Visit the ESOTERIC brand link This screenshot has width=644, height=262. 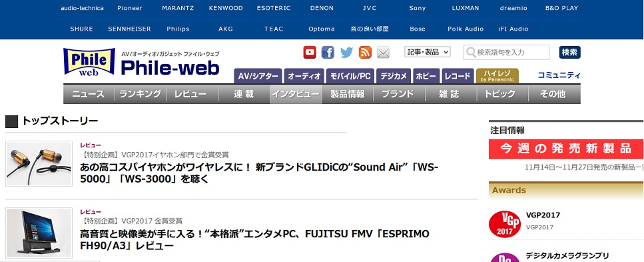pos(274,8)
